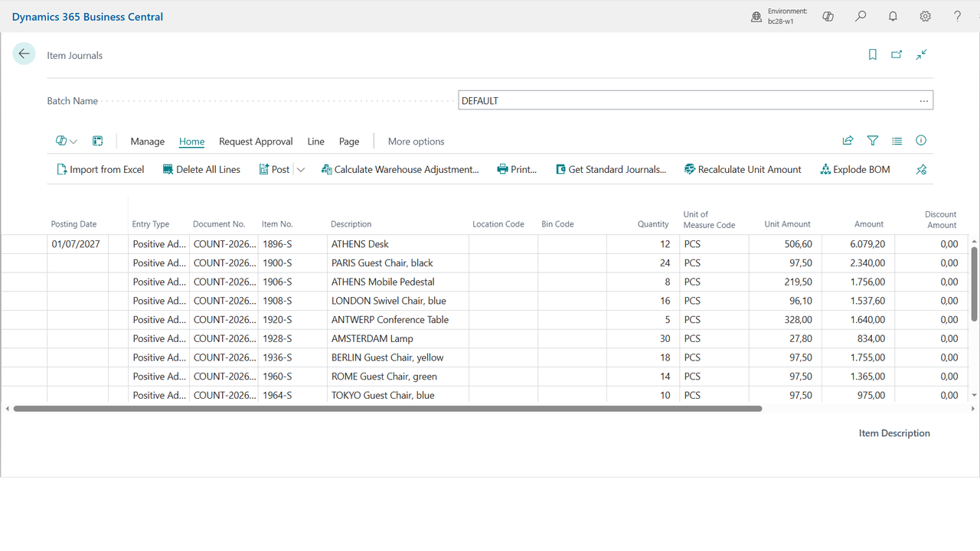Toggle the filter pane funnel icon
Viewport: 980px width, 551px height.
point(872,141)
